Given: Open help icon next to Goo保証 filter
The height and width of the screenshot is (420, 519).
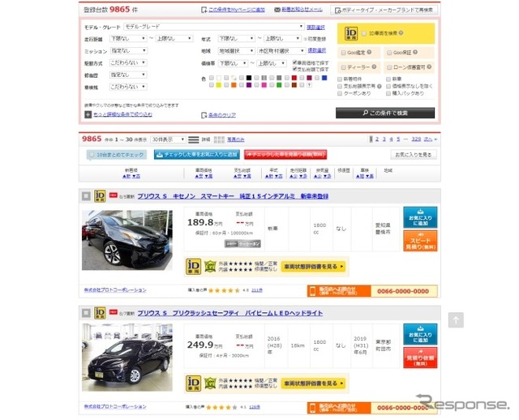Looking at the screenshot, I should 415,52.
